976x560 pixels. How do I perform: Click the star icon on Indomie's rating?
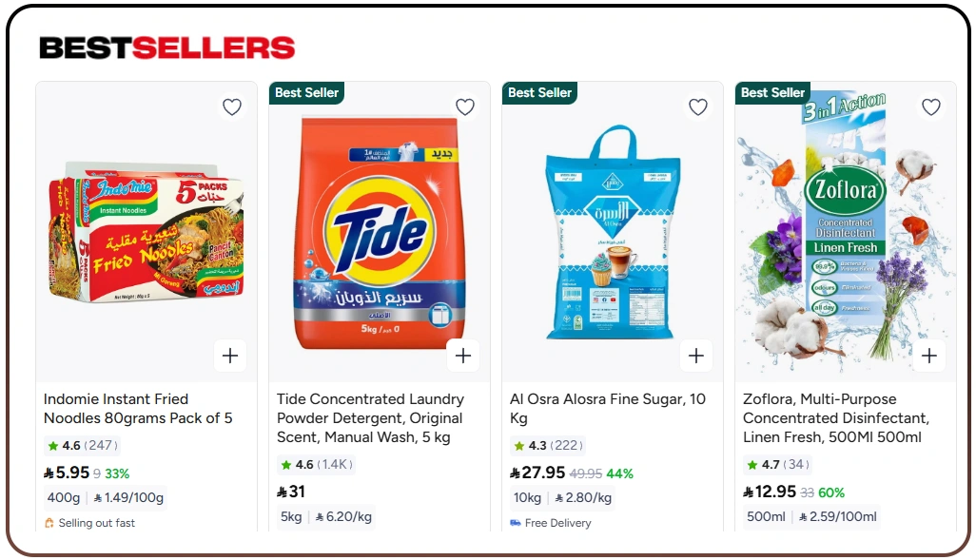tap(52, 445)
